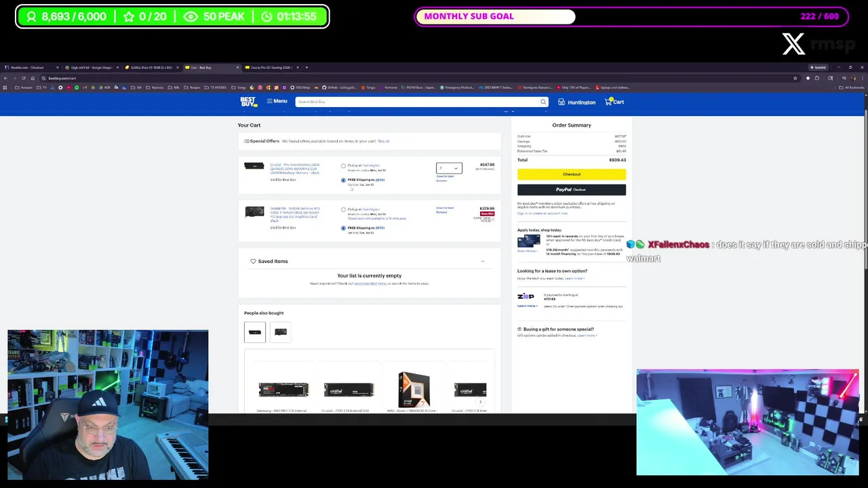868x488 pixels.
Task: Click the carousel next arrow
Action: 481,402
